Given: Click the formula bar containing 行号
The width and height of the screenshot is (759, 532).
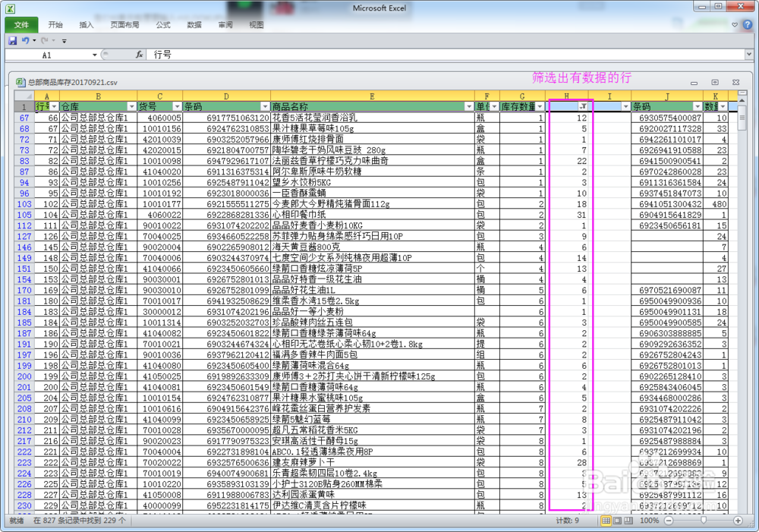Looking at the screenshot, I should click(446, 55).
